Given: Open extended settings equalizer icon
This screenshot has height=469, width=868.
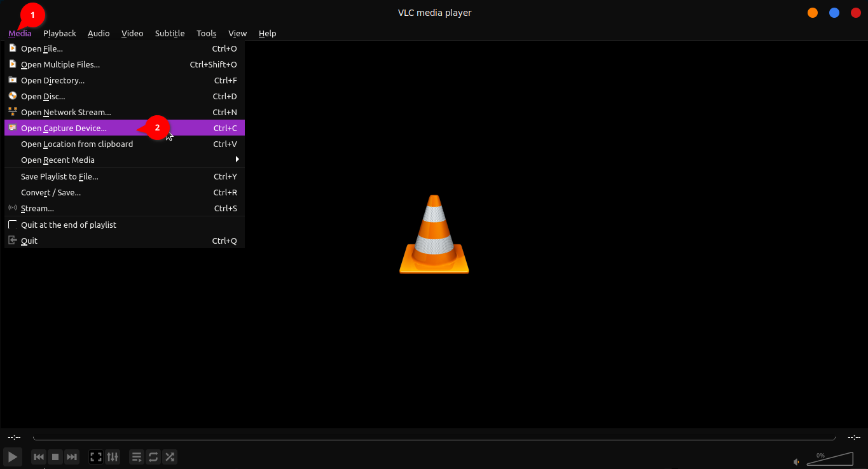Looking at the screenshot, I should [x=113, y=457].
